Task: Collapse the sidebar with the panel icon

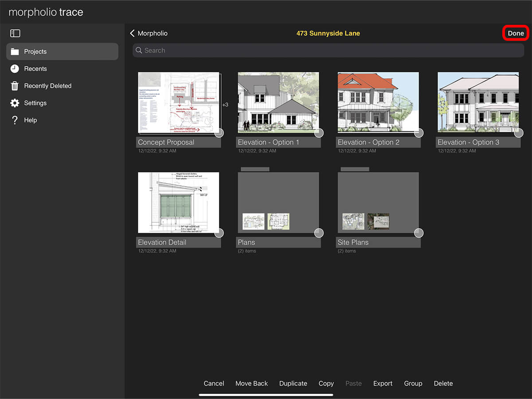Action: pyautogui.click(x=15, y=33)
